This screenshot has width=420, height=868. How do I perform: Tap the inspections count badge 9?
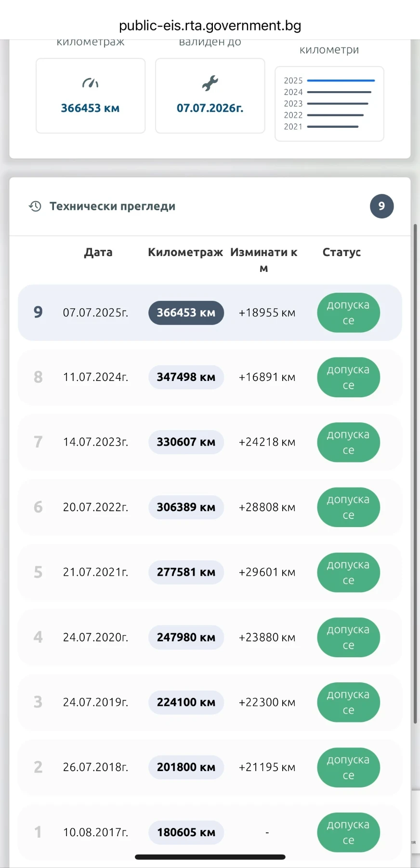pyautogui.click(x=381, y=206)
